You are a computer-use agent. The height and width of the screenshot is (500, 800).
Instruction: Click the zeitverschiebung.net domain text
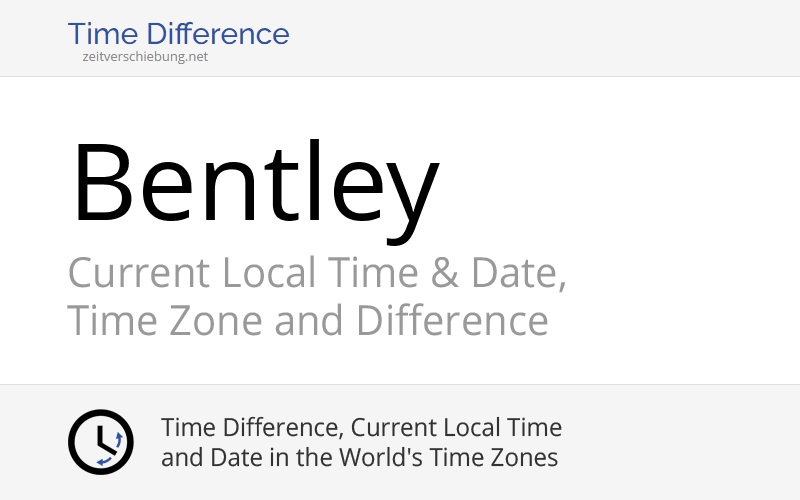[145, 56]
